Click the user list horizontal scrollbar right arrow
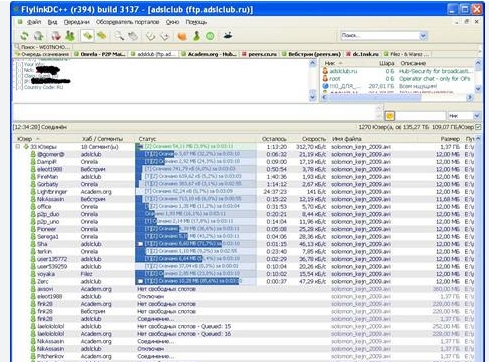Viewport: 489px width, 362px height. point(470,97)
